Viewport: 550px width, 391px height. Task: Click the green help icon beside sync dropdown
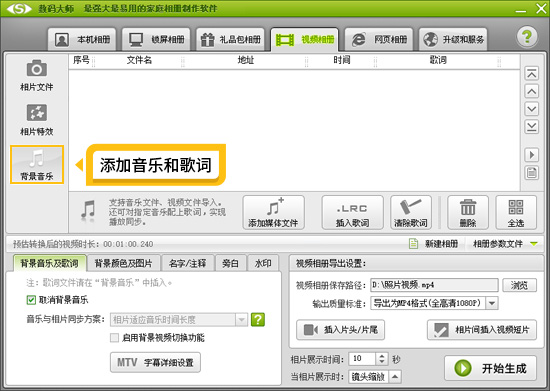click(258, 320)
